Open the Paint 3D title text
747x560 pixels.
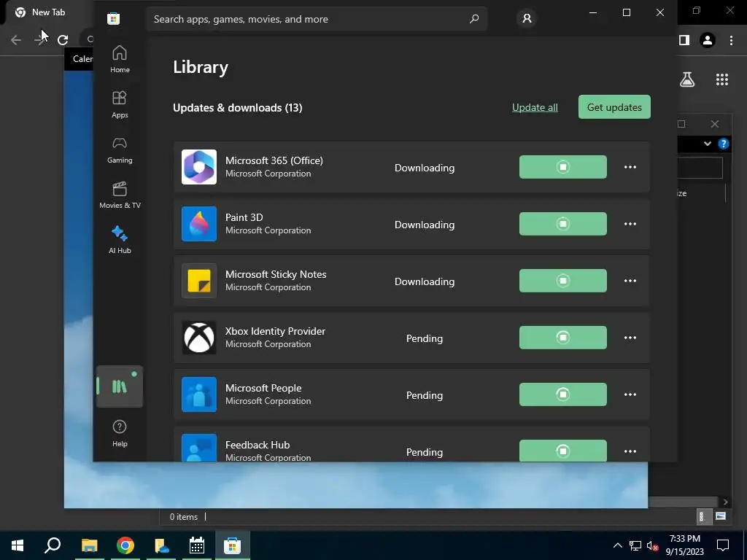click(x=244, y=217)
